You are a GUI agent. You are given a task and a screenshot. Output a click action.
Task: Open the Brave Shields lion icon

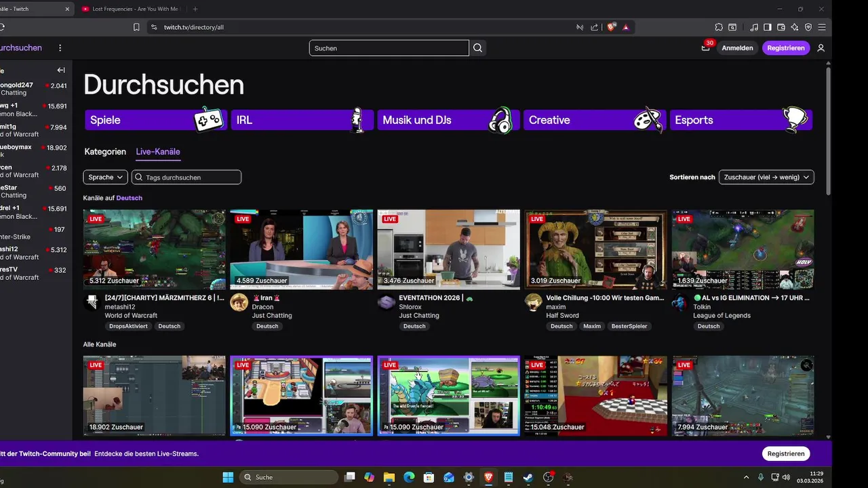pyautogui.click(x=611, y=27)
